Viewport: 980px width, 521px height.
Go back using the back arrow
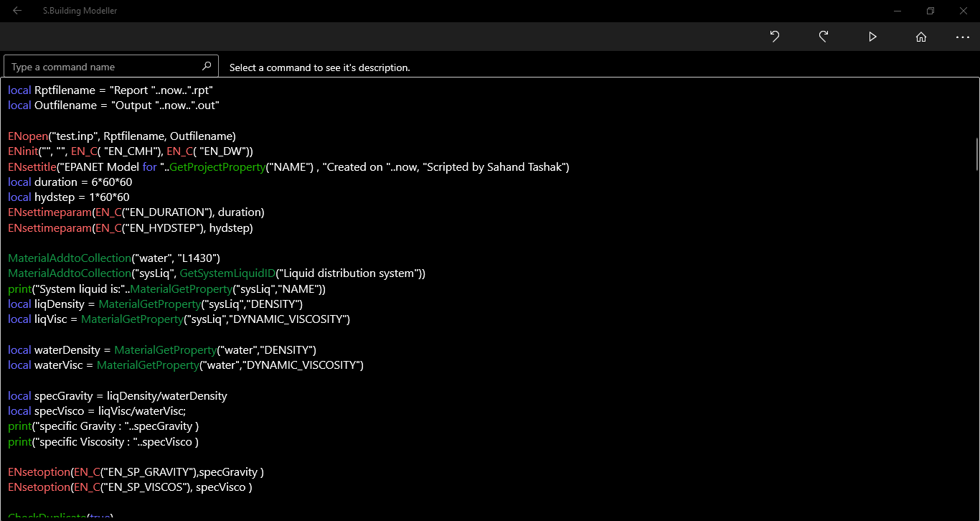17,11
